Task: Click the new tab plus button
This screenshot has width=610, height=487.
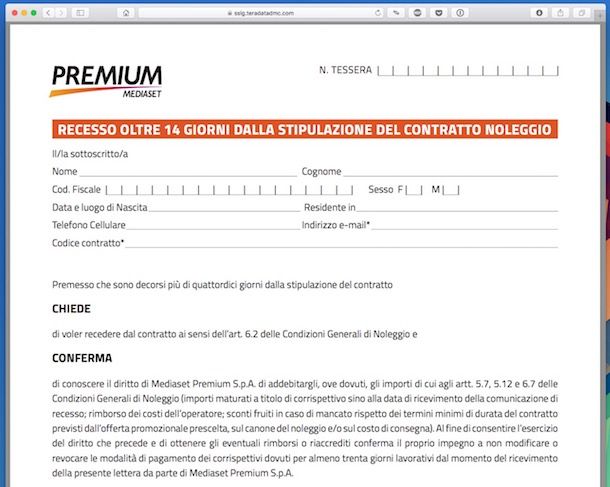Action: pos(601,15)
